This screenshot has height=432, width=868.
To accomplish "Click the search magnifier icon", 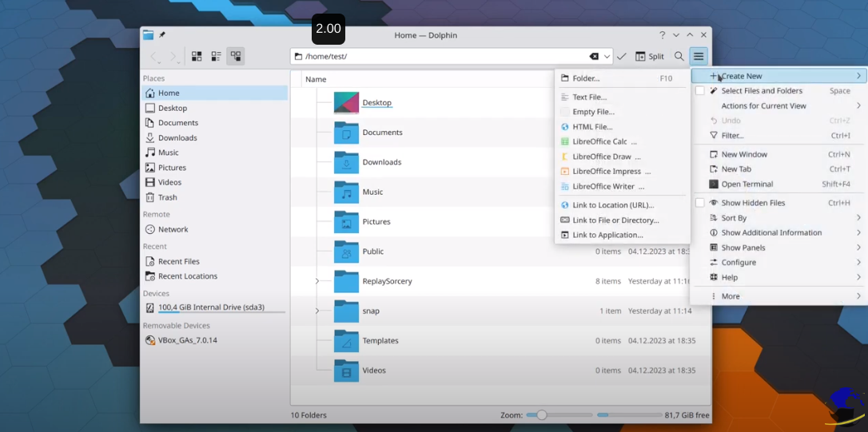I will (679, 57).
